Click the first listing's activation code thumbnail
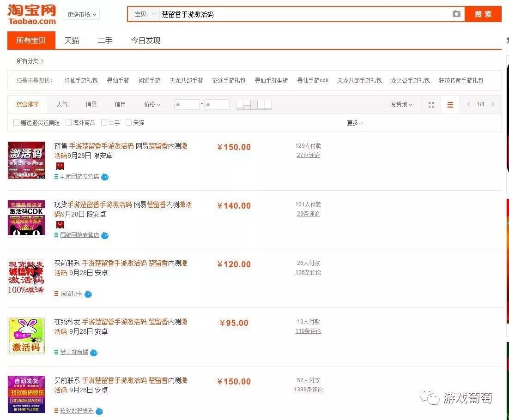 (26, 160)
